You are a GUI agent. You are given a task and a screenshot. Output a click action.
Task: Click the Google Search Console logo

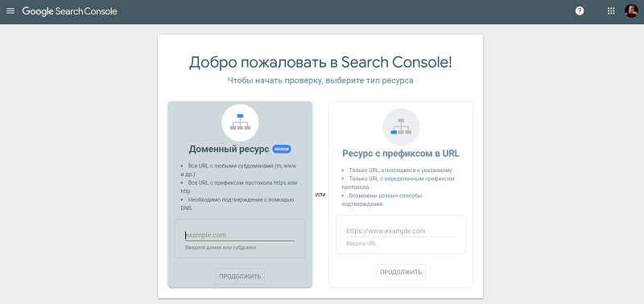(69, 11)
